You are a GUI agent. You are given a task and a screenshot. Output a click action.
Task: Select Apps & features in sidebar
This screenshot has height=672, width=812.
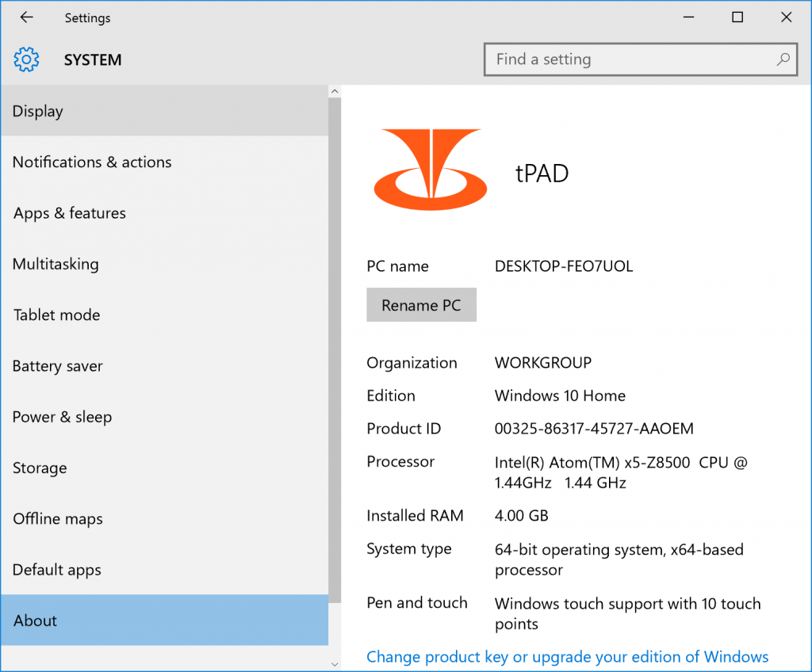(x=165, y=213)
